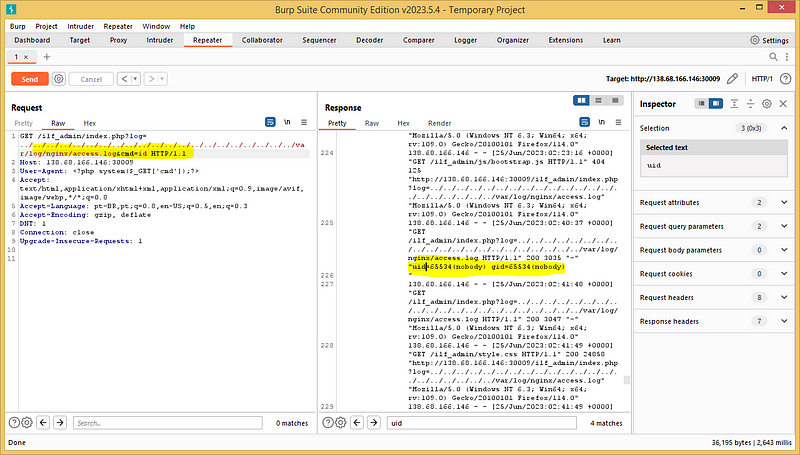Add a new Repeater tab
The height and width of the screenshot is (455, 800).
coord(46,57)
